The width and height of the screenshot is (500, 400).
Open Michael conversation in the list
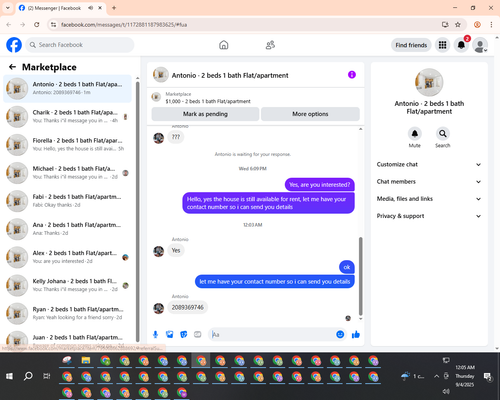(67, 173)
